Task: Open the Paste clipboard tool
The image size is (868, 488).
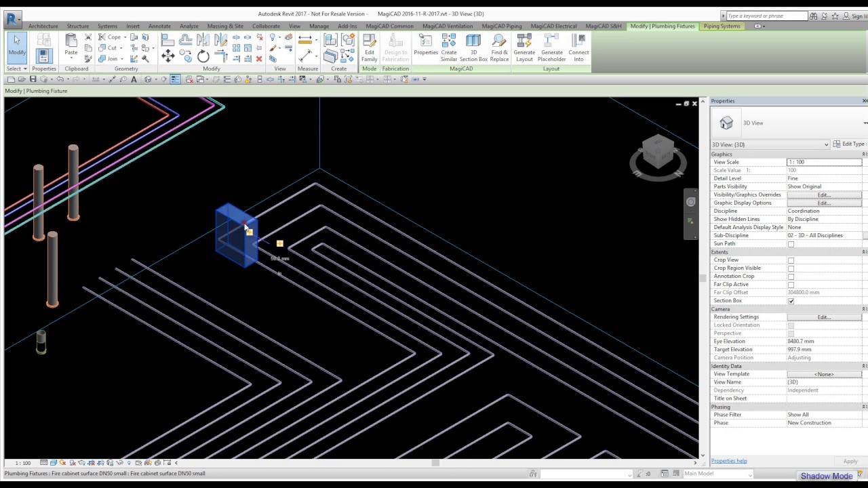Action: pos(71,46)
